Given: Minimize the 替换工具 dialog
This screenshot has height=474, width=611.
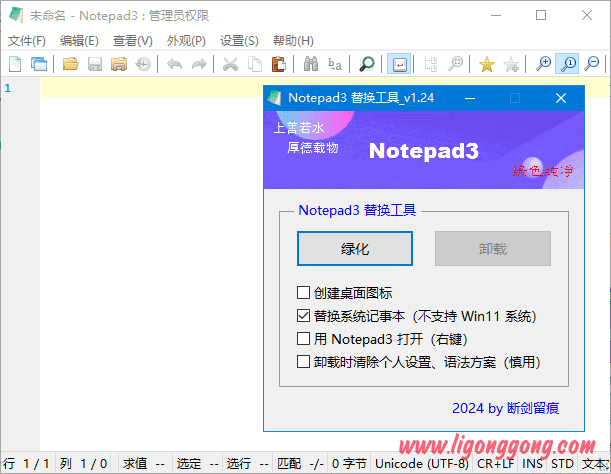Looking at the screenshot, I should (470, 98).
